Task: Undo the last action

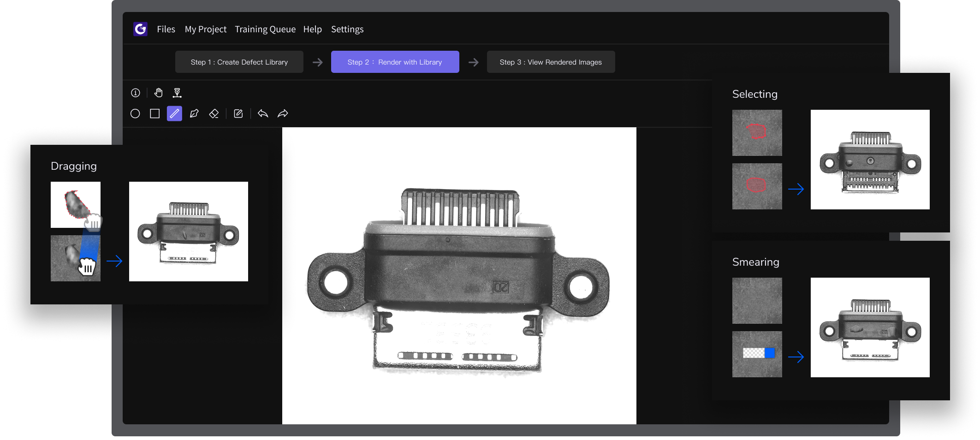Action: pos(263,113)
